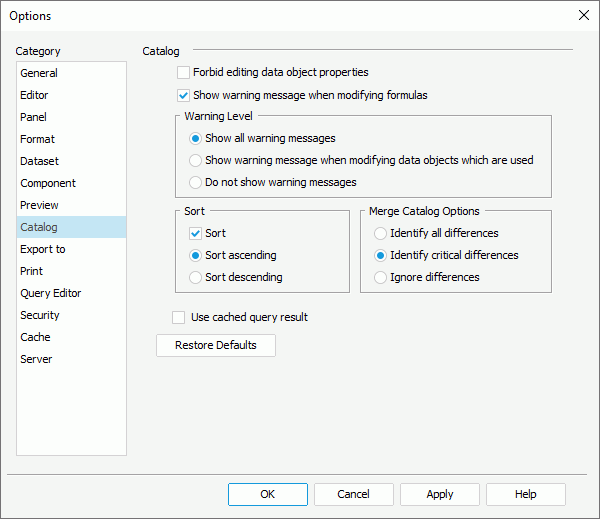
Task: Open the Export to category
Action: [71, 249]
